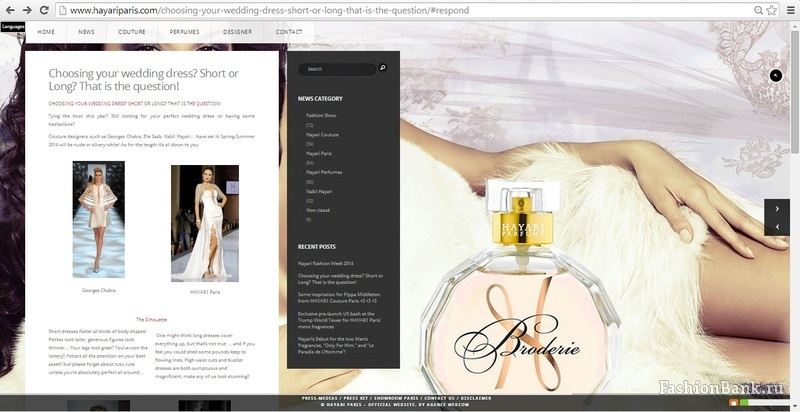This screenshot has width=800, height=412.
Task: Open the HOME menu item
Action: (46, 32)
